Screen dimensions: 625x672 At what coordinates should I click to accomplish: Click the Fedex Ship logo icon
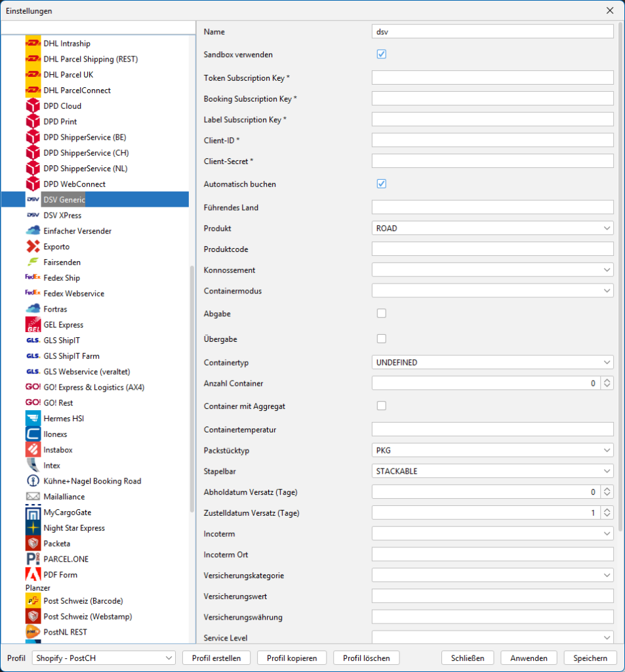[x=33, y=278]
